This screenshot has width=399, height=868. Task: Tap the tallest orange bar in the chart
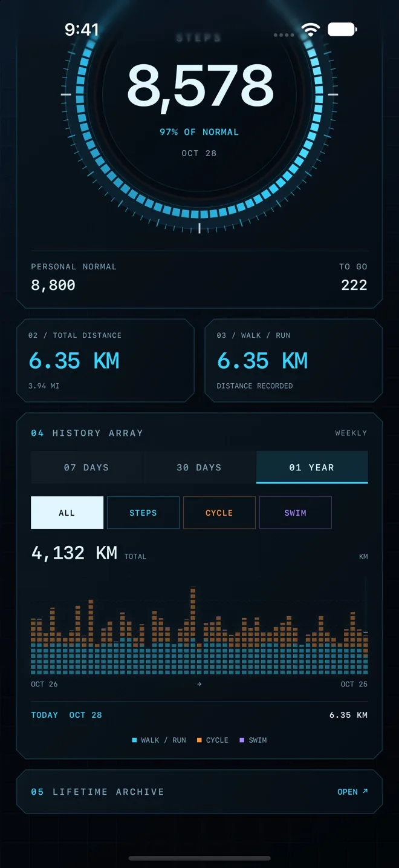[193, 611]
